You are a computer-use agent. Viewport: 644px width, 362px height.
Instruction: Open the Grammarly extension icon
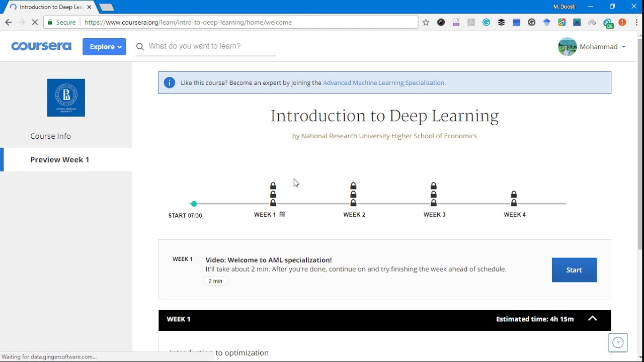[487, 22]
